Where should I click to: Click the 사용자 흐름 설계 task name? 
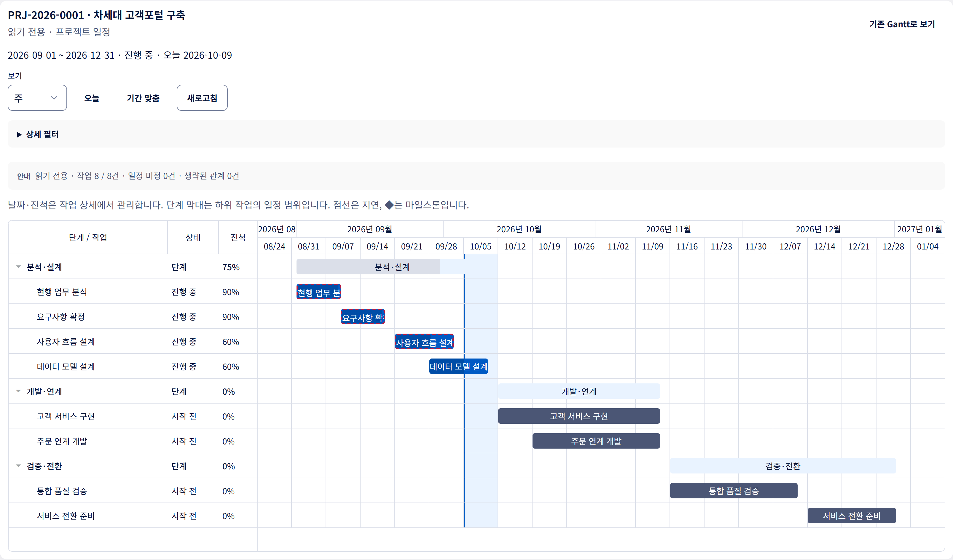click(x=66, y=342)
